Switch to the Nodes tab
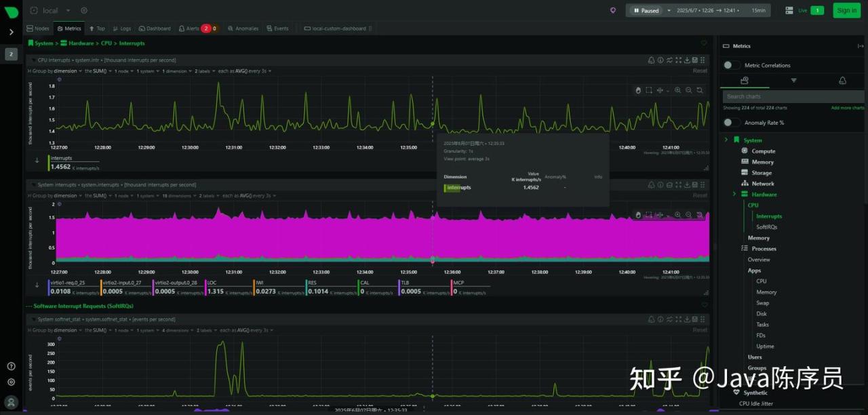The image size is (868, 415). 38,28
